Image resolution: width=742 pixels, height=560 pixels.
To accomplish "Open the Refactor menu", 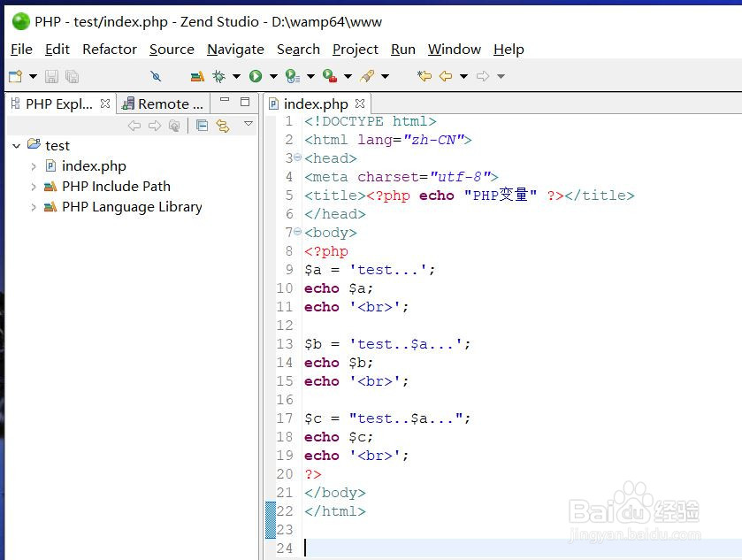I will [x=110, y=50].
